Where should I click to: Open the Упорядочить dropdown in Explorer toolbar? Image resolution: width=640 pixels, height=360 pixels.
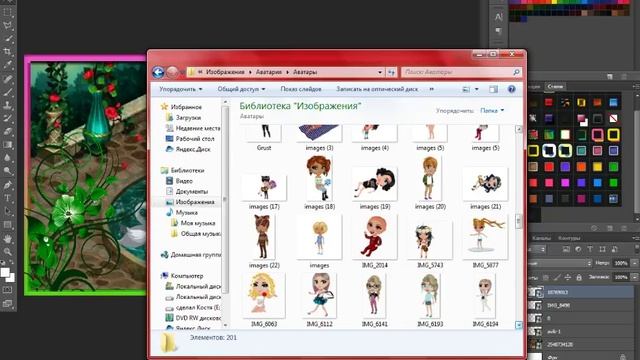pos(181,89)
